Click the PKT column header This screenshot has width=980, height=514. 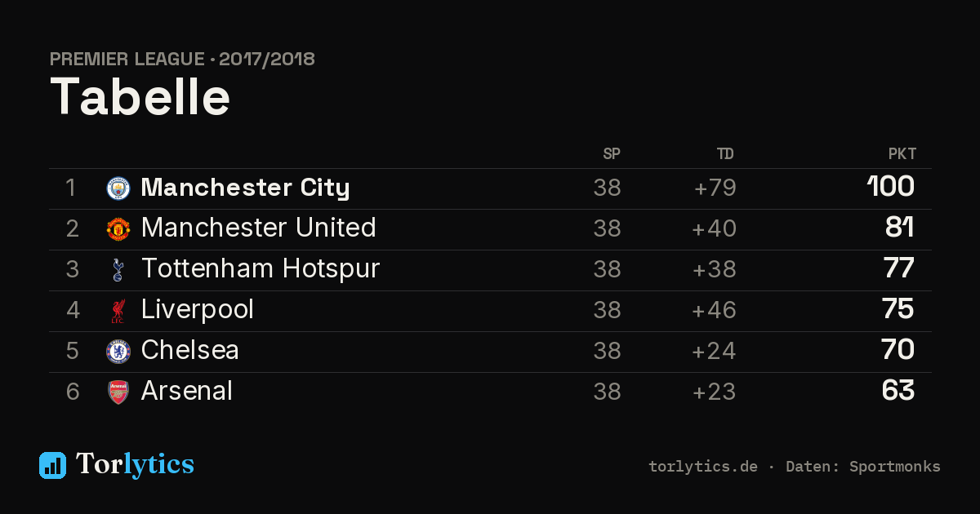click(x=902, y=154)
